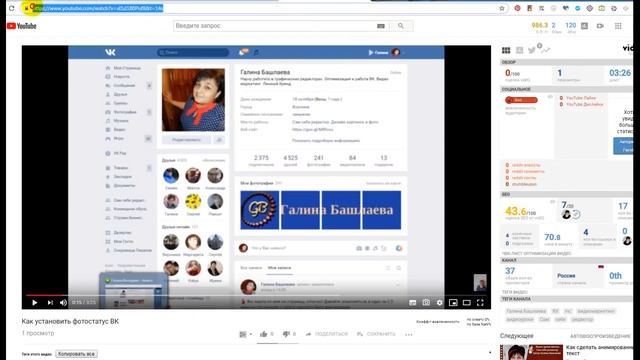Click the GB logo photo tile in the video
This screenshot has height=360, width=640.
[260, 210]
